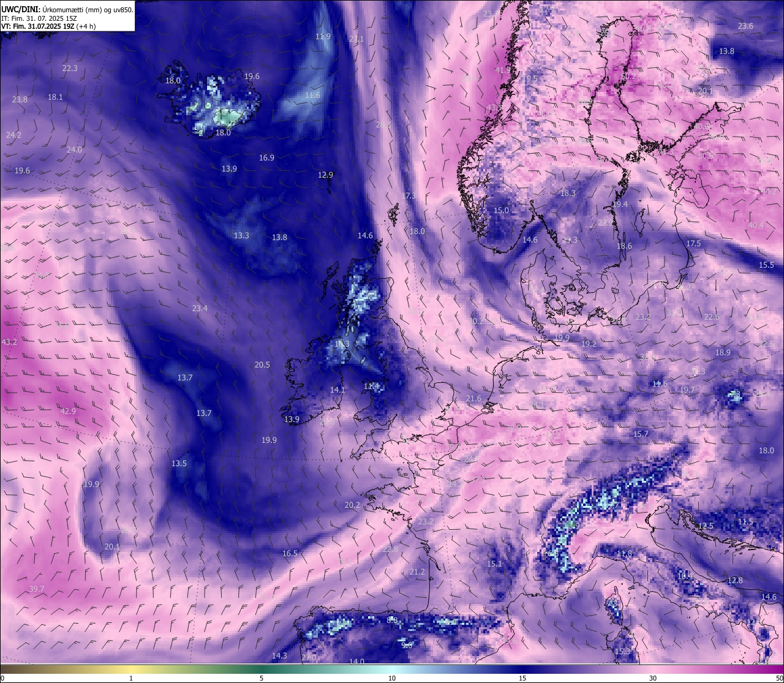
Task: Click the 15.7 value label
Action: pos(641,434)
